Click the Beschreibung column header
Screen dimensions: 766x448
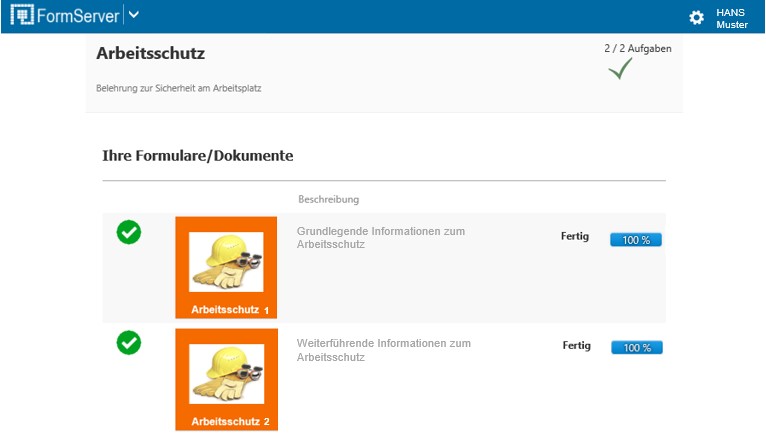pyautogui.click(x=328, y=199)
